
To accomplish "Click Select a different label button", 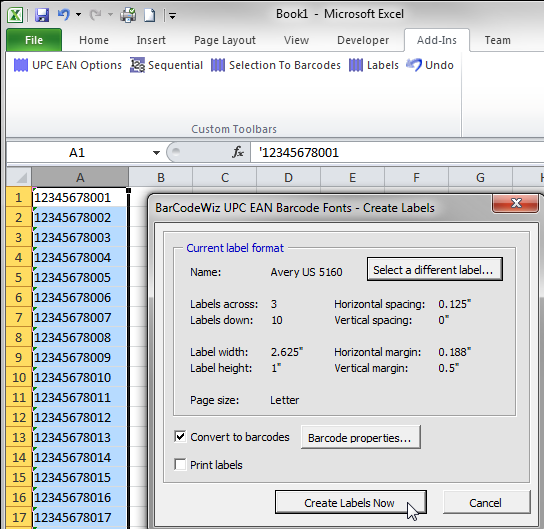I will click(x=435, y=270).
